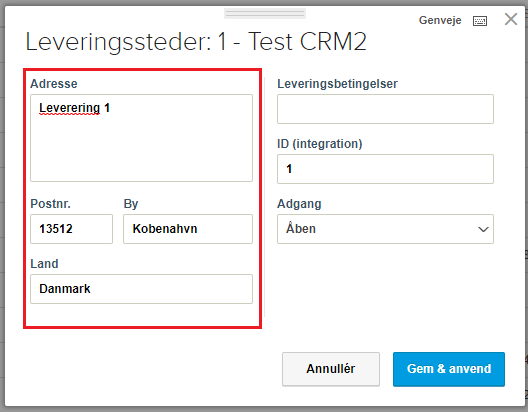Click the ID (integration) input field

[385, 169]
